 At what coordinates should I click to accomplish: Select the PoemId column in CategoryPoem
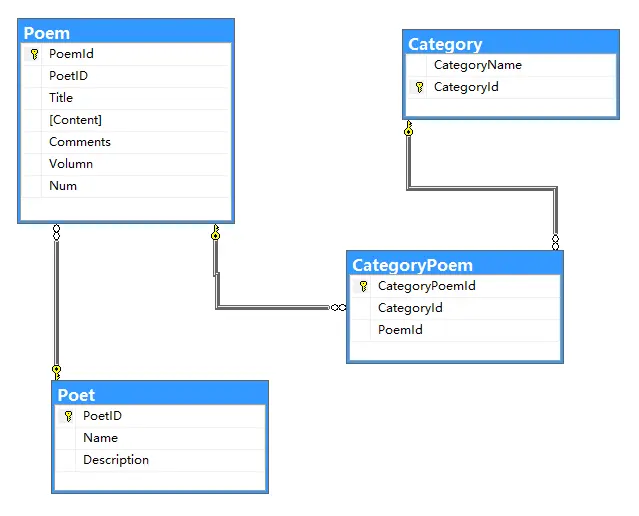coord(400,330)
